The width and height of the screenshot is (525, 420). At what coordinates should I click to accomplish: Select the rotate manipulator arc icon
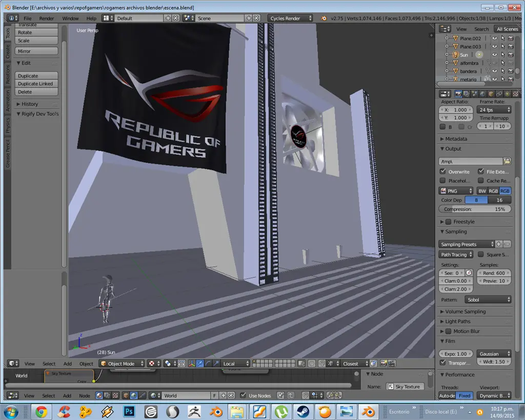click(208, 364)
